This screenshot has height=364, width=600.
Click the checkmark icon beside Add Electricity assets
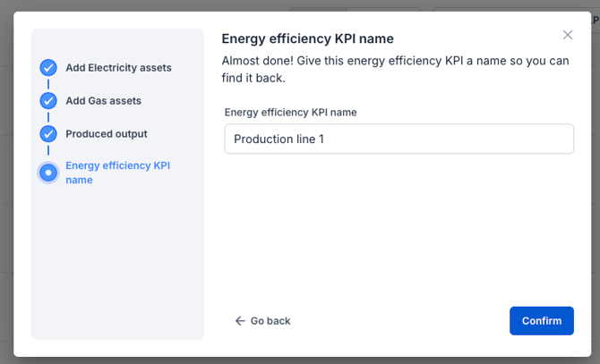48,68
